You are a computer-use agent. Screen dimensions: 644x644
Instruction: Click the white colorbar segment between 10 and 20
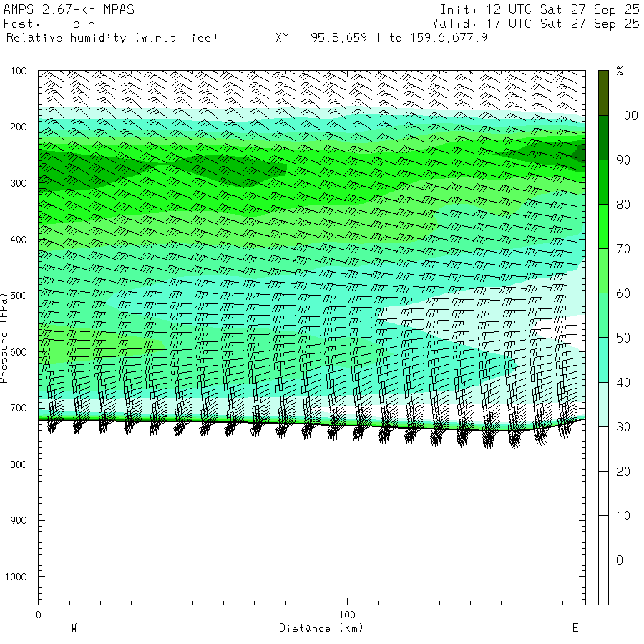click(x=603, y=493)
